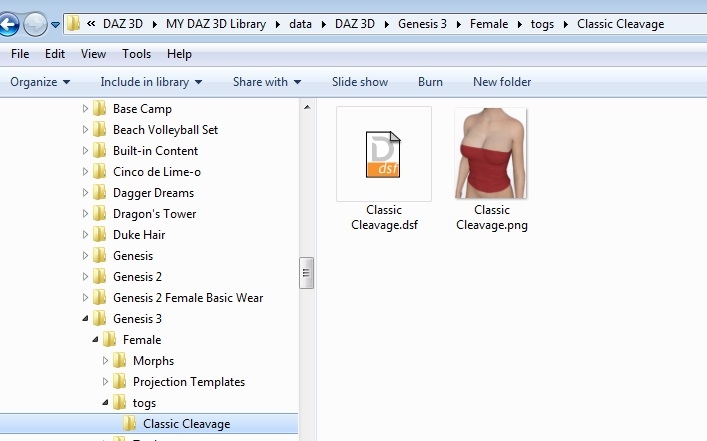This screenshot has width=707, height=441.
Task: Open the Help menu
Action: 179,54
